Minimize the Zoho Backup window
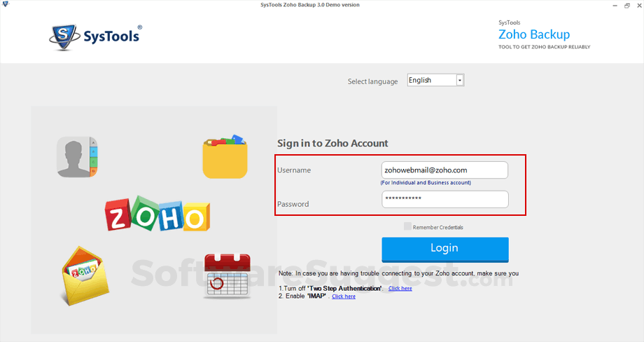Image resolution: width=644 pixels, height=342 pixels. (x=615, y=6)
